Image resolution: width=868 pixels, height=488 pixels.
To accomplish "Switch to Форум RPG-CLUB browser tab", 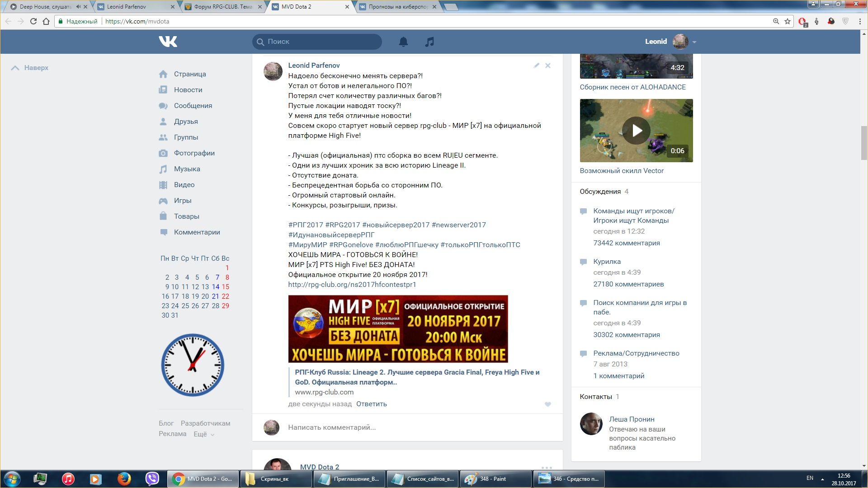I will (223, 7).
